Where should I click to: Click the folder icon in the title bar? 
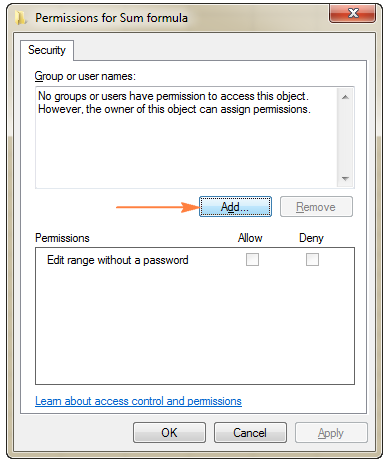click(21, 18)
